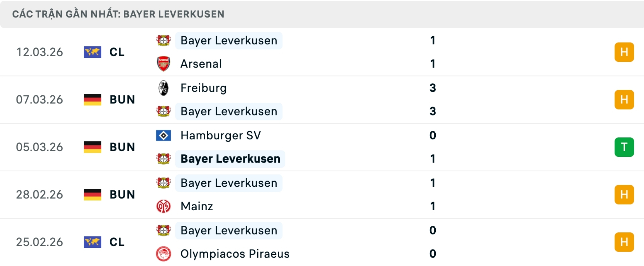Click the German flag icon beside BUN on 07.03.26
The height and width of the screenshot is (266, 644).
coord(92,99)
